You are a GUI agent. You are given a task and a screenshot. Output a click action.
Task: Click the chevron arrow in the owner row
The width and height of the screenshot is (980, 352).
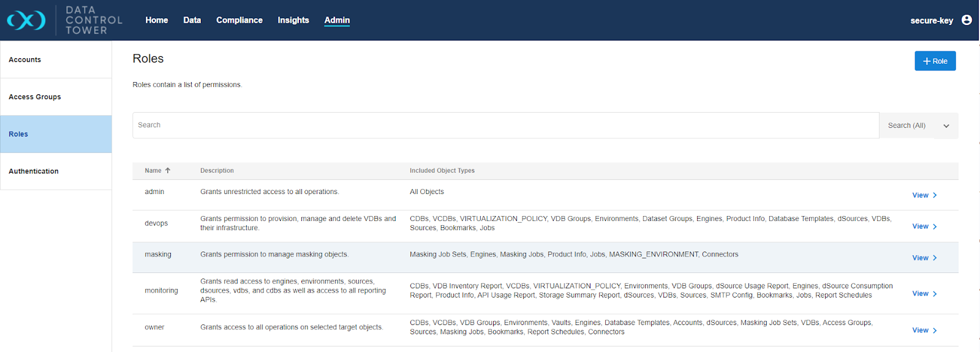coord(935,331)
